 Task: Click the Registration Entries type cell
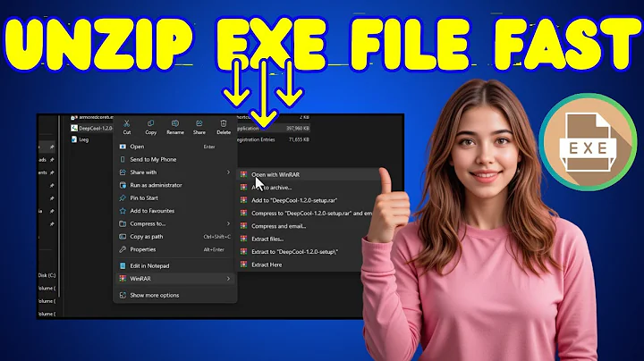tap(257, 139)
